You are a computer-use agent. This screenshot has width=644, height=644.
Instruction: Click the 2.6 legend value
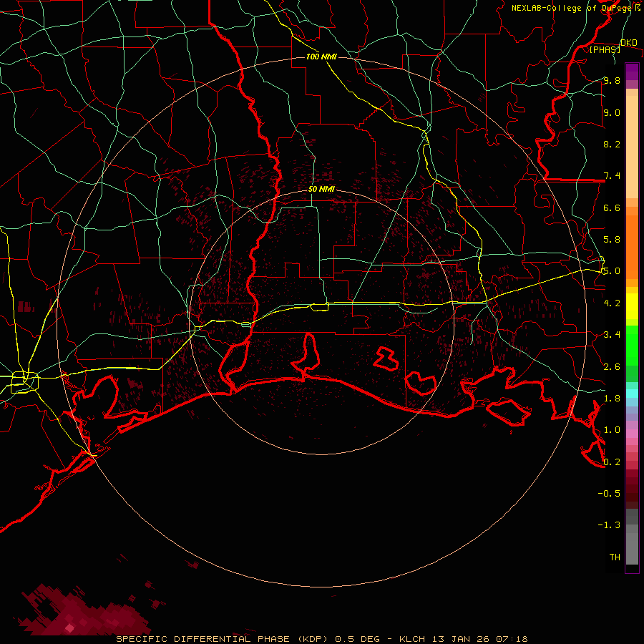click(612, 367)
